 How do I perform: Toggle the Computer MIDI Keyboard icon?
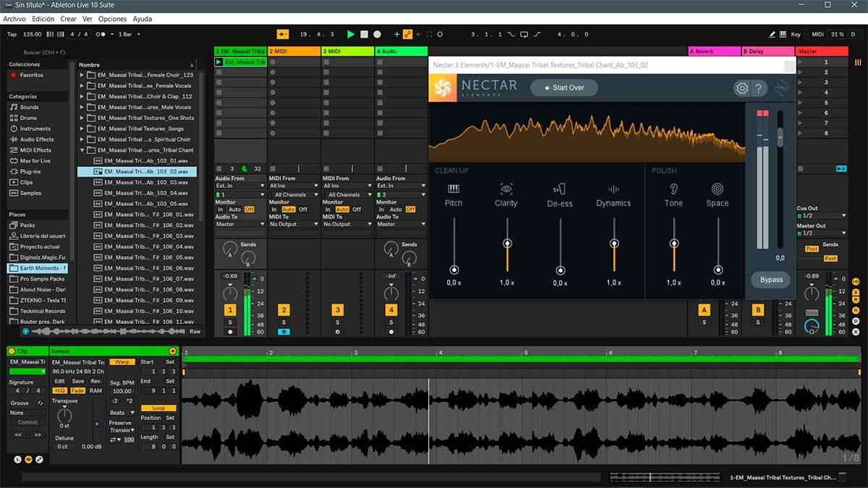pos(784,34)
